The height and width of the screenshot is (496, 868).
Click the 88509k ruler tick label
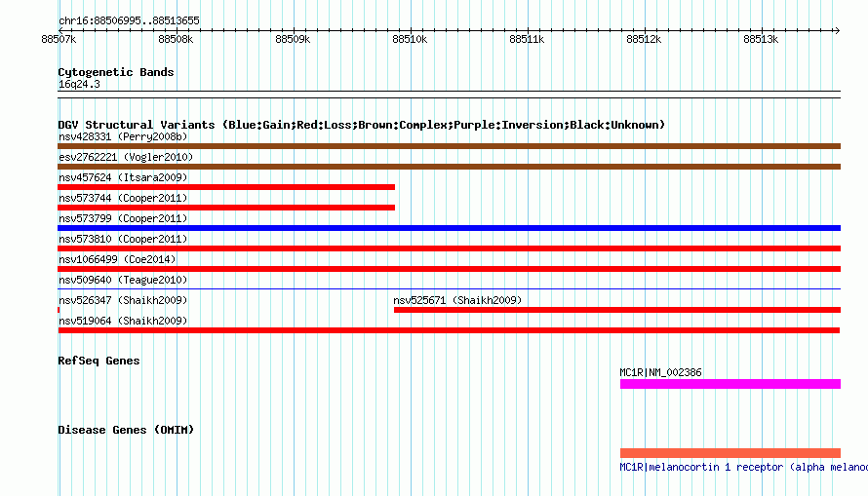293,39
